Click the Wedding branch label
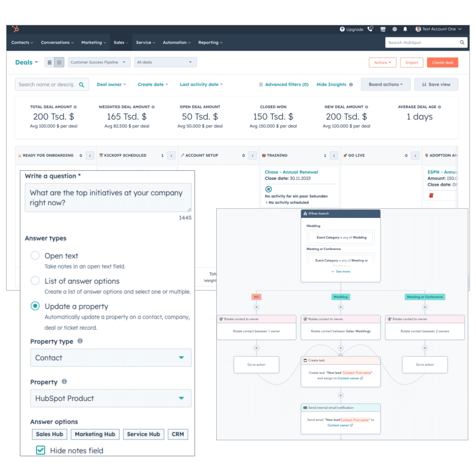 340,297
